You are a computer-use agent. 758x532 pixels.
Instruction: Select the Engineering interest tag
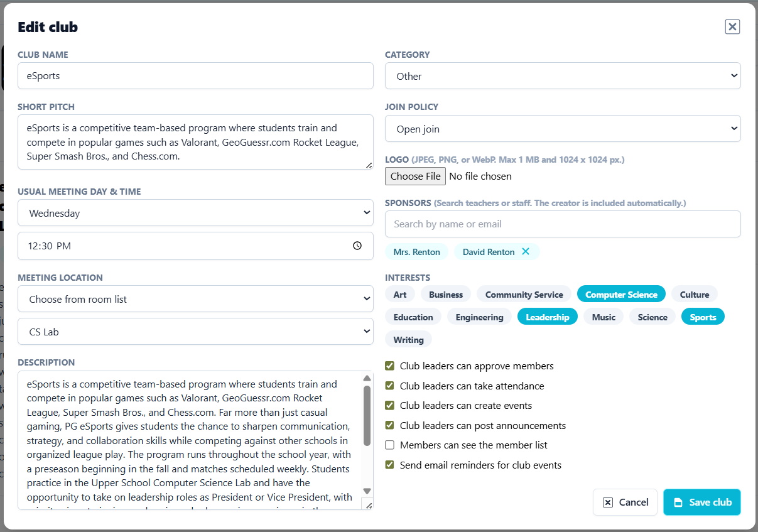[480, 317]
